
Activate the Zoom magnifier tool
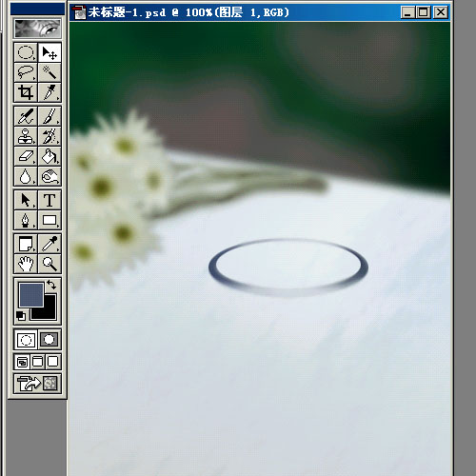click(x=50, y=264)
